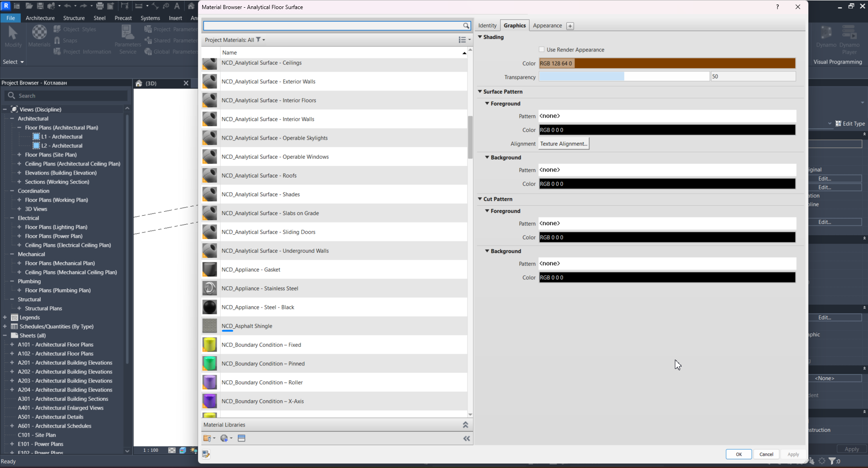Screen dimensions: 868x468
Task: Click the add asset plus icon beside Appearance
Action: (x=570, y=26)
